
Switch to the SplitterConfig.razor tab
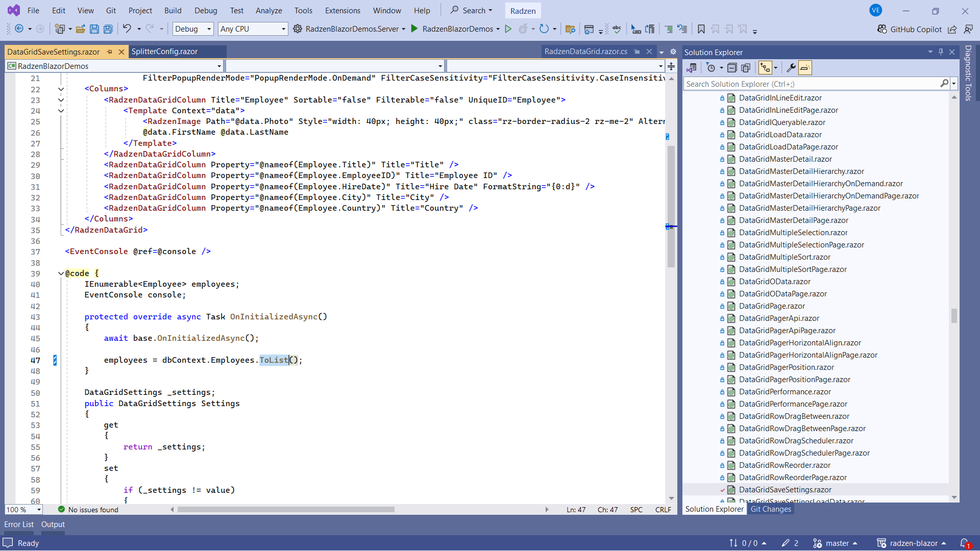pyautogui.click(x=164, y=52)
